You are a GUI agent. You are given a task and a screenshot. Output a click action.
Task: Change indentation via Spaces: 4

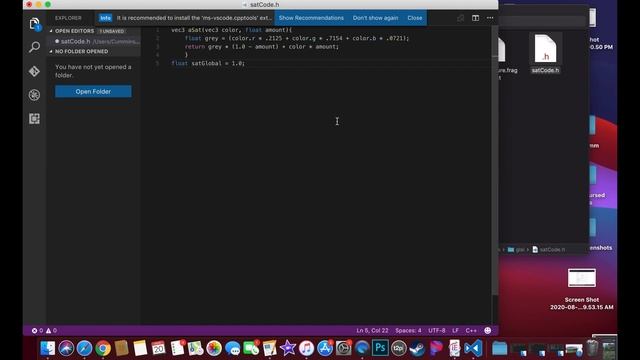(408, 331)
